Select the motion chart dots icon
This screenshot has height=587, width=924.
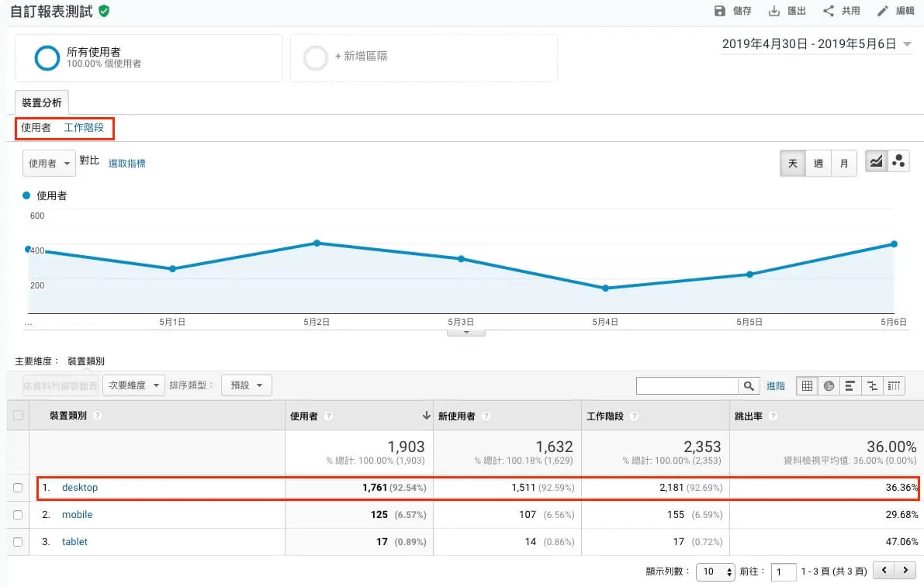pos(898,161)
